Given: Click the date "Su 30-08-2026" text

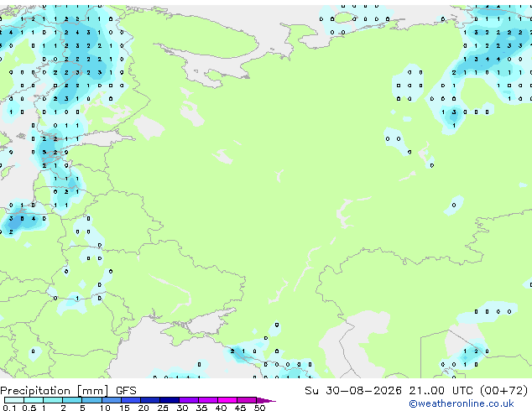Looking at the screenshot, I should pyautogui.click(x=353, y=391).
